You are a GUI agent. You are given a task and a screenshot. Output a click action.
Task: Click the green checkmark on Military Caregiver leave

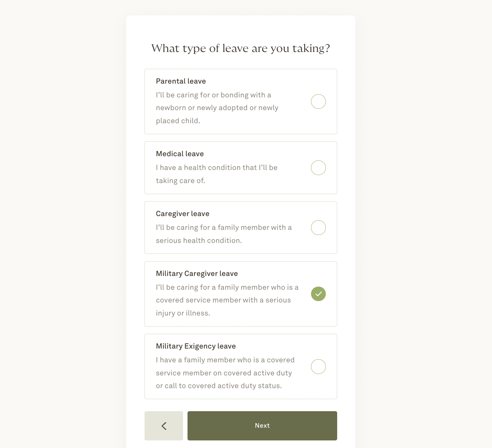click(318, 294)
